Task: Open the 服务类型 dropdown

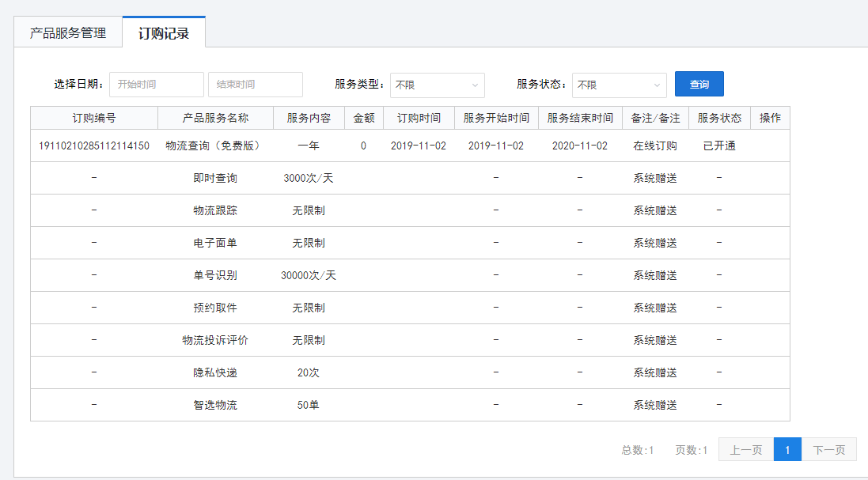Action: click(437, 85)
